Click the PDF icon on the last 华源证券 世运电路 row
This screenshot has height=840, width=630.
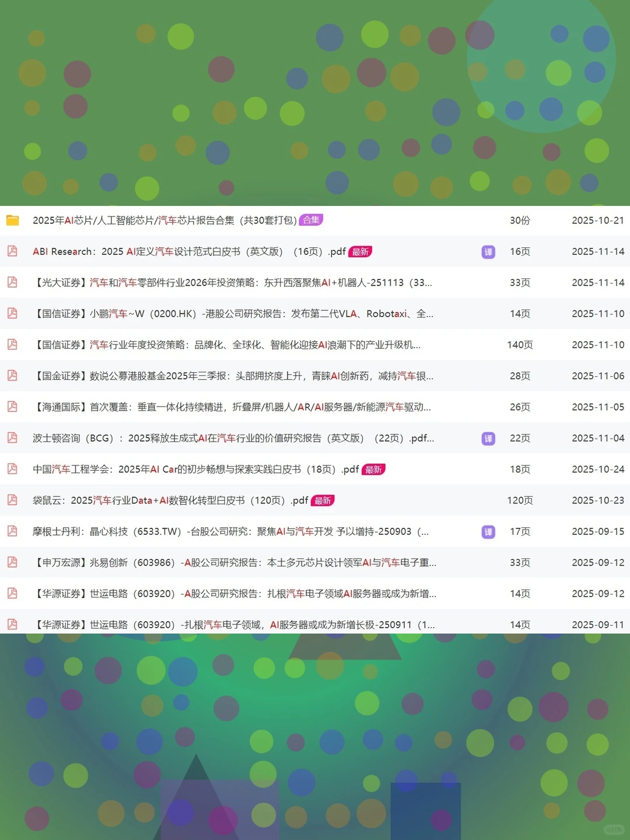tap(12, 624)
